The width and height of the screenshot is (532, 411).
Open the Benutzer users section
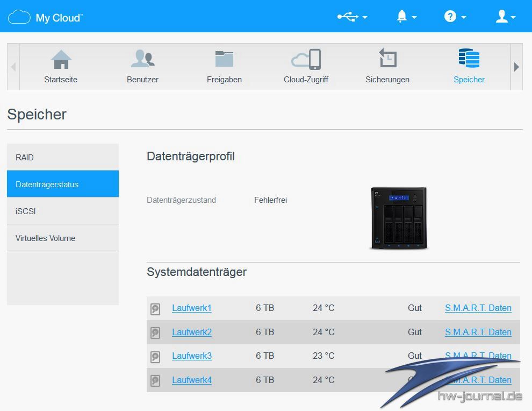click(142, 60)
